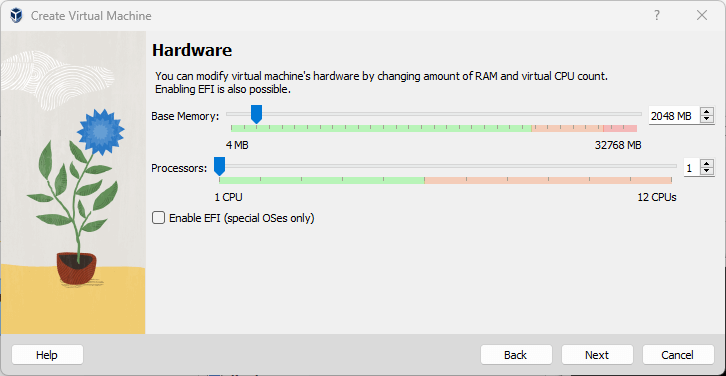Decrease Base Memory with down arrow
726x376 pixels.
point(707,119)
